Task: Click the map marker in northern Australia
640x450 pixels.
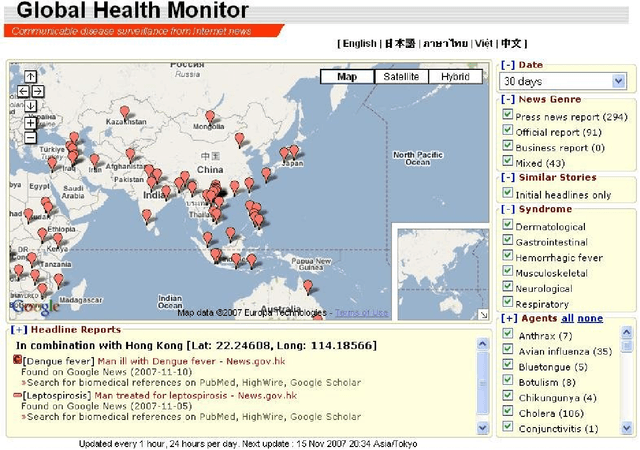Action: coord(308,287)
